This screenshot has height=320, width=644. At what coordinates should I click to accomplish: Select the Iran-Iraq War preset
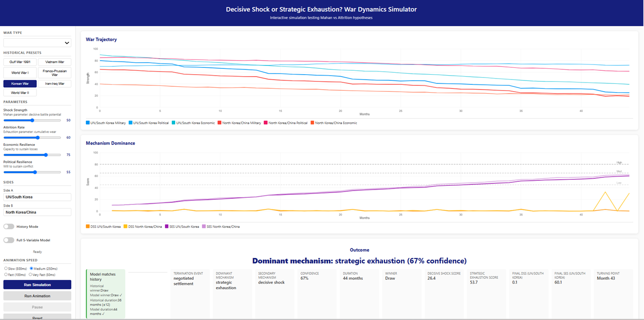(55, 84)
